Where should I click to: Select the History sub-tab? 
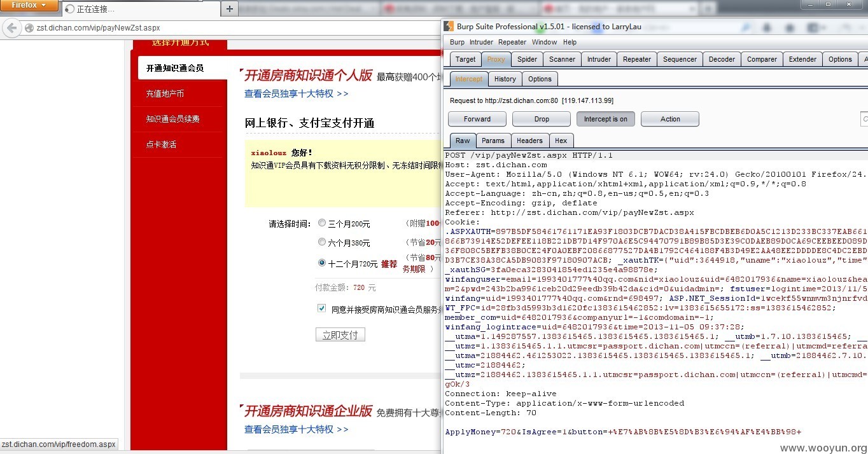(x=505, y=79)
